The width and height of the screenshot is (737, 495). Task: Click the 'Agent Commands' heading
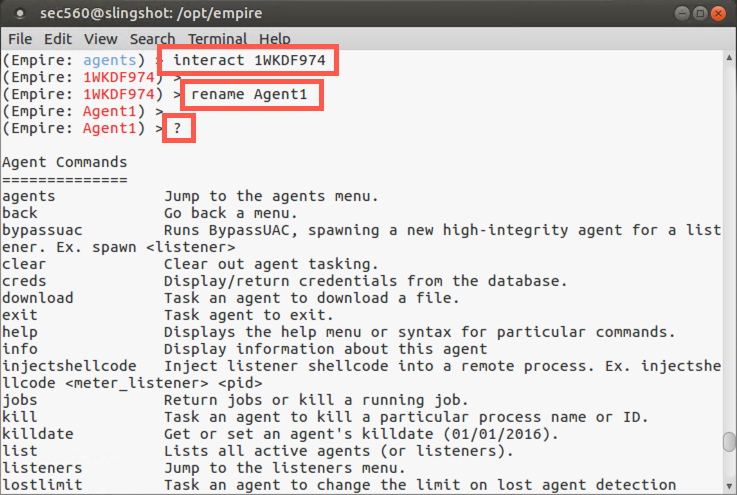[x=64, y=162]
